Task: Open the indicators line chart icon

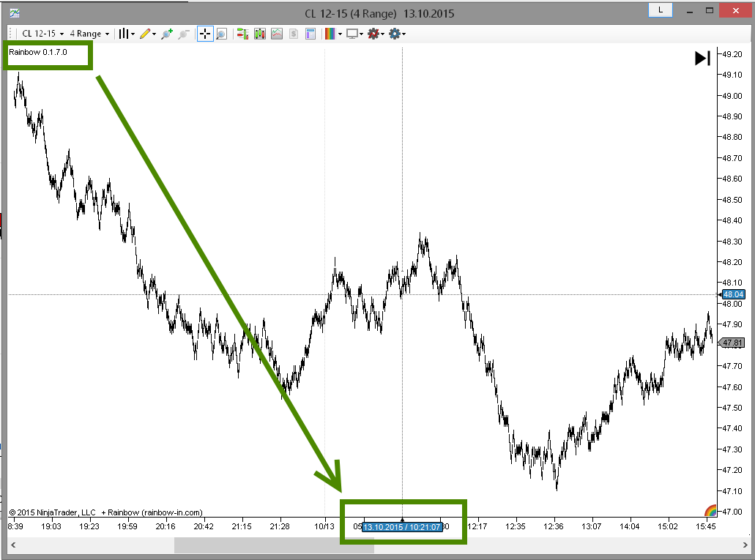Action: pos(277,34)
